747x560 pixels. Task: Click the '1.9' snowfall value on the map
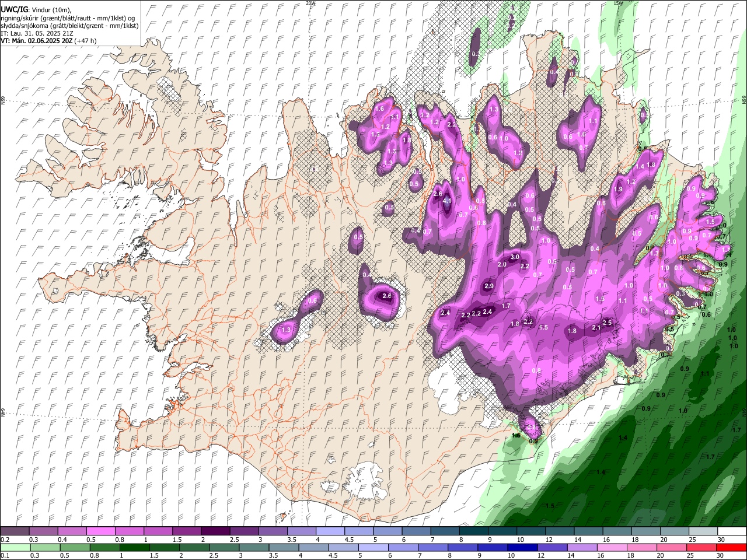618,189
